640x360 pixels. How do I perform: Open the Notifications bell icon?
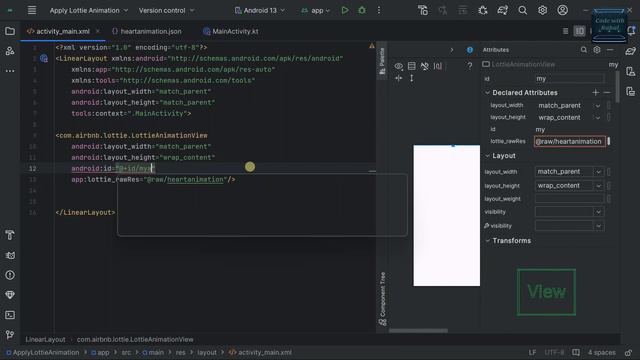pos(631,31)
